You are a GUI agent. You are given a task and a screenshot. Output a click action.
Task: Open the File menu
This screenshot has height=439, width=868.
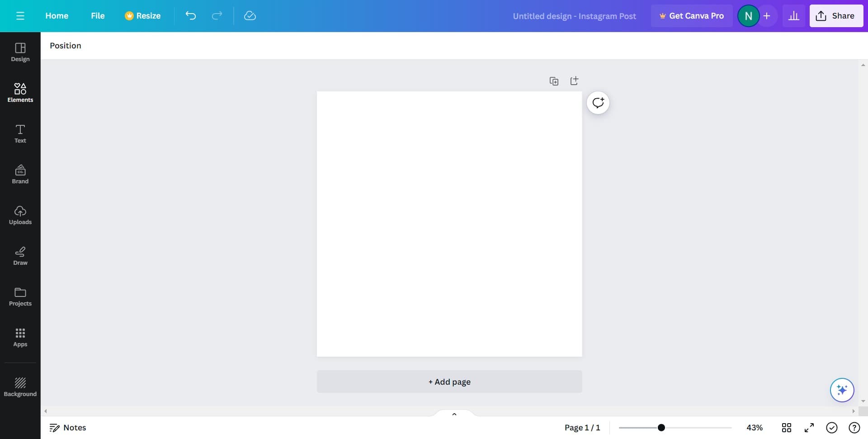[98, 15]
